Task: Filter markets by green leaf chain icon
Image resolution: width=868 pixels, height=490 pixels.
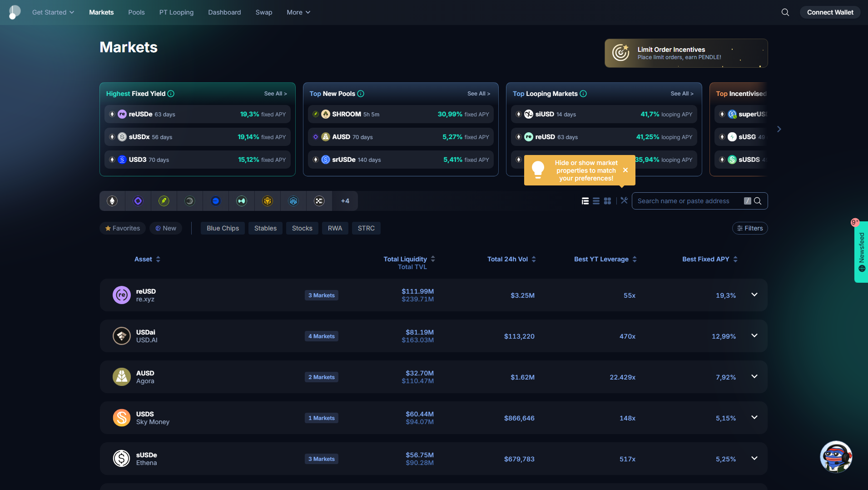Action: point(164,201)
